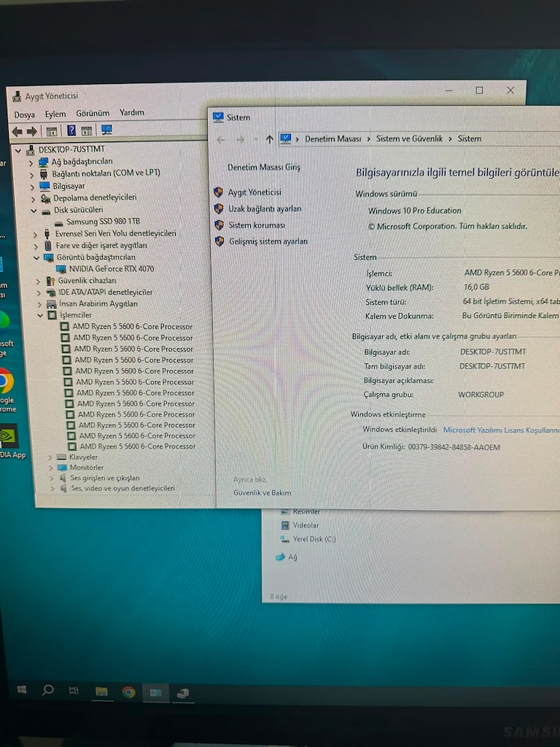This screenshot has width=560, height=747.
Task: Collapse the Disk sürücüleri category
Action: (34, 211)
